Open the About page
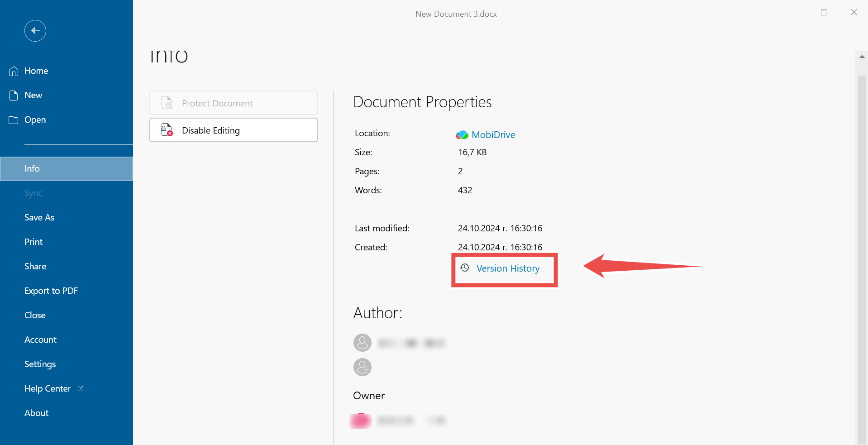 [67, 413]
